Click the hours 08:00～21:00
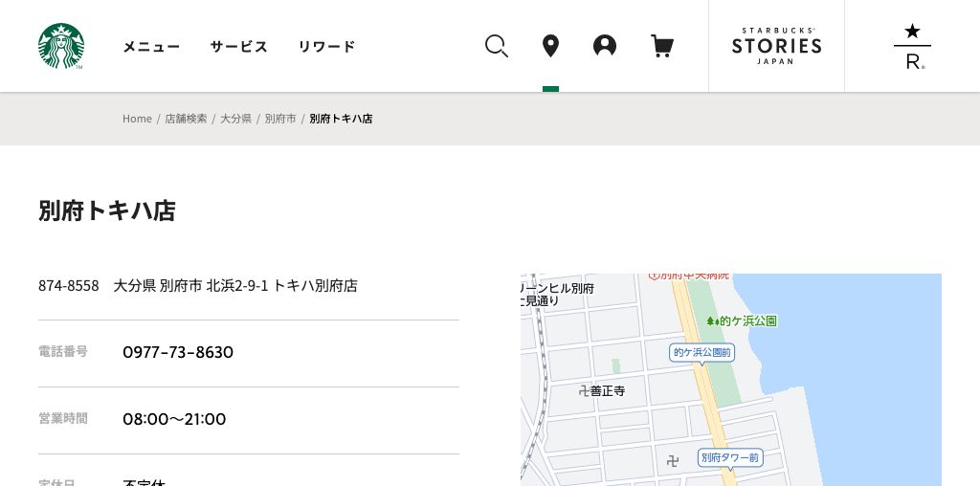Screen dimensions: 980x486 174,419
